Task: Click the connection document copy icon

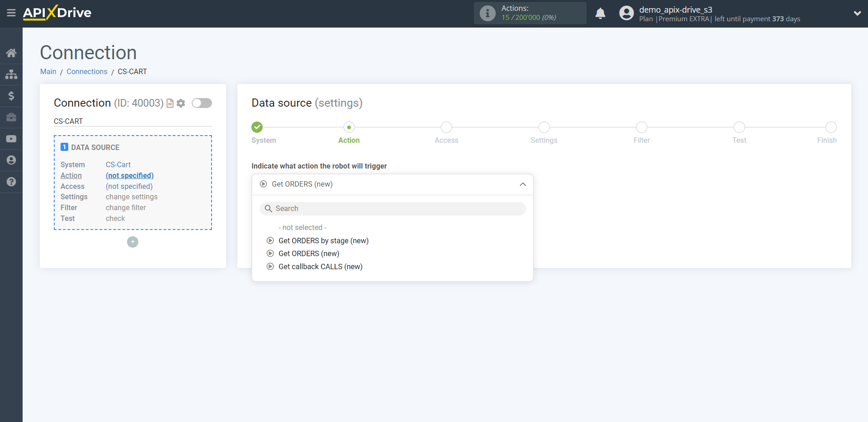Action: coord(170,103)
